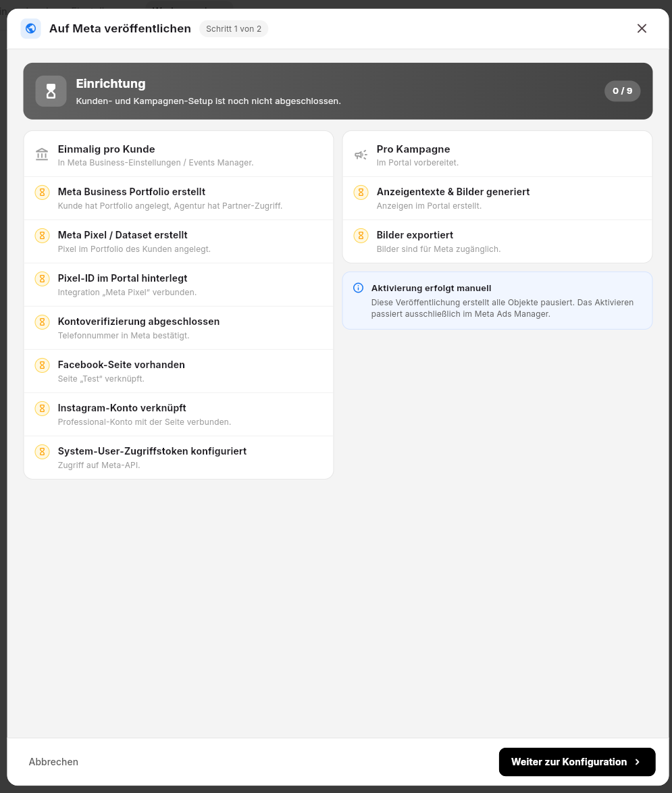Click pending icon for Anzeigentexte & Bilder generiert
Viewport: 672px width, 793px height.
[x=361, y=193]
